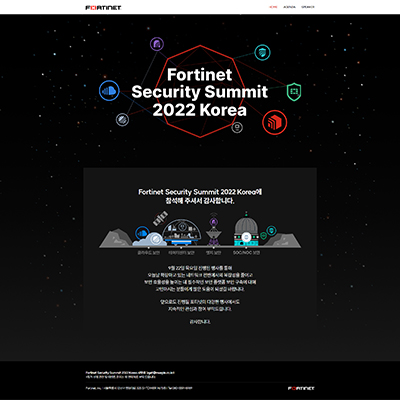
Task: Click the thank-you heading in the dark panel
Action: (200, 196)
